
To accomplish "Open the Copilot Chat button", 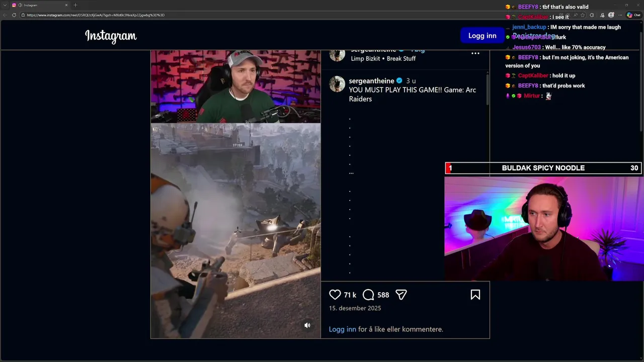I will (633, 15).
